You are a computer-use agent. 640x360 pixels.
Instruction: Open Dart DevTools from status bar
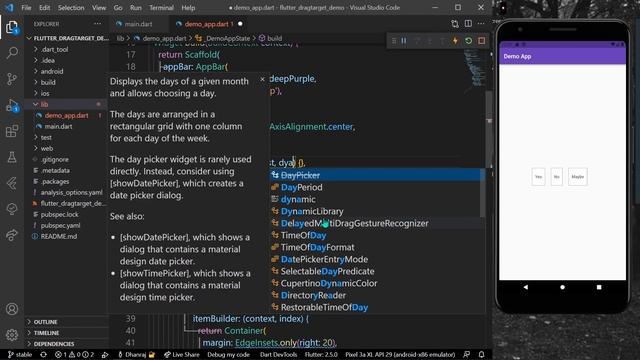tap(278, 354)
